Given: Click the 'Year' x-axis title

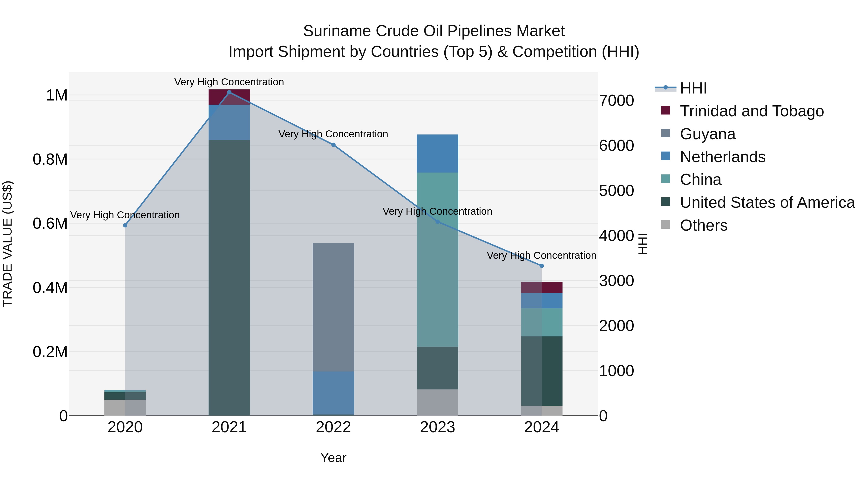Looking at the screenshot, I should point(334,458).
